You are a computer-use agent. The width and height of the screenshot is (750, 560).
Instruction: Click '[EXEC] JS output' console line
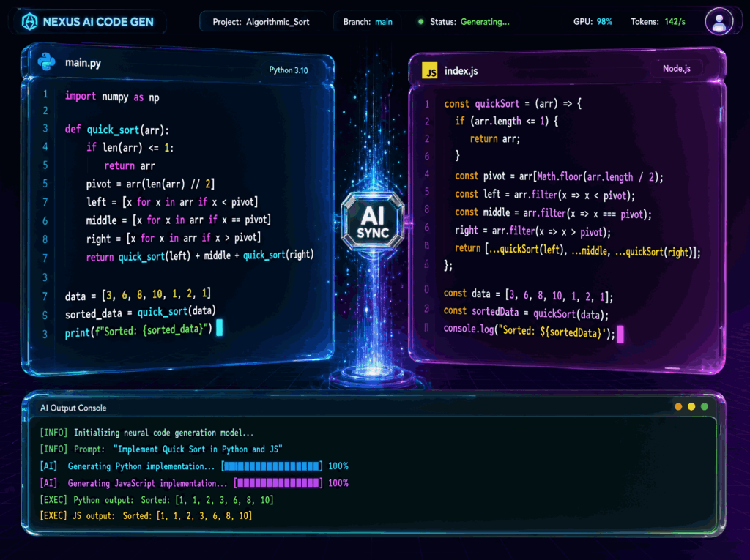pyautogui.click(x=146, y=516)
